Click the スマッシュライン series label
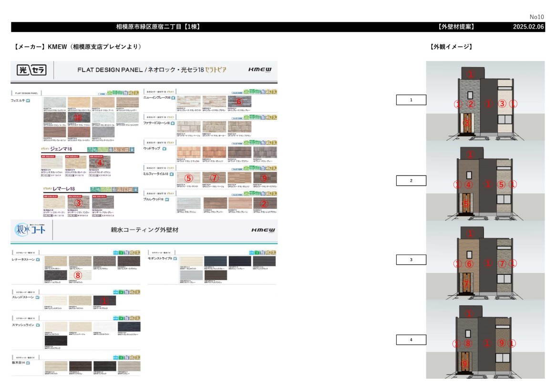 [23, 325]
